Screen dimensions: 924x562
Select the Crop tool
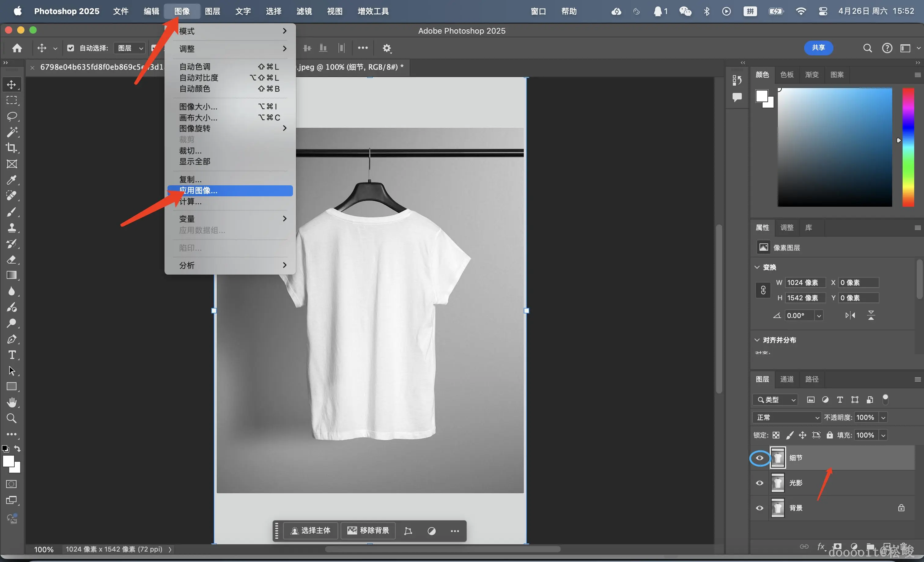(x=12, y=148)
